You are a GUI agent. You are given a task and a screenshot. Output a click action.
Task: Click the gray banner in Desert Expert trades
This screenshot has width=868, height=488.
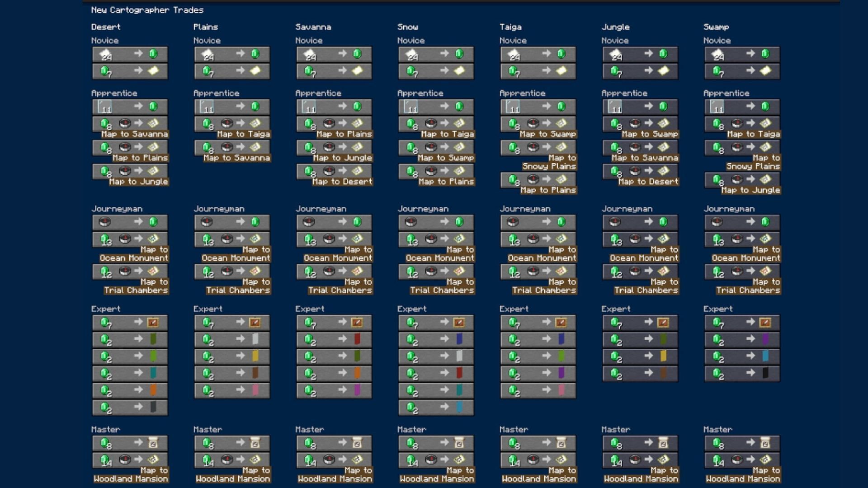tap(153, 407)
